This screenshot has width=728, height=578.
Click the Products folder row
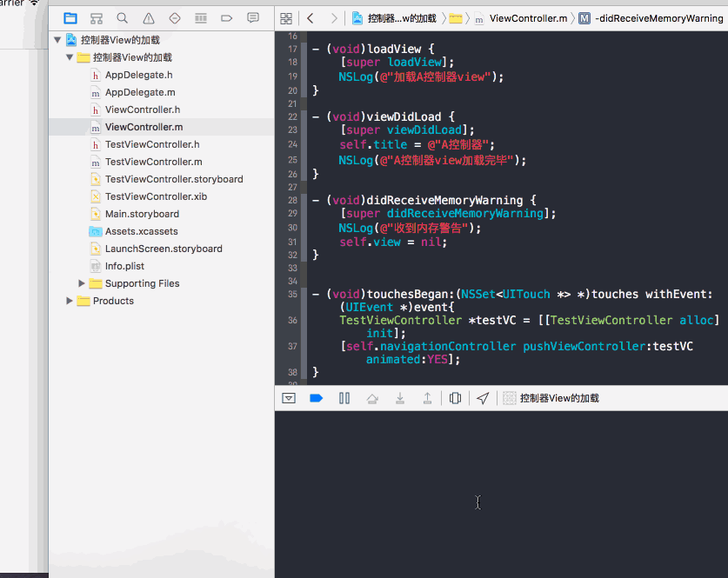pyautogui.click(x=162, y=301)
